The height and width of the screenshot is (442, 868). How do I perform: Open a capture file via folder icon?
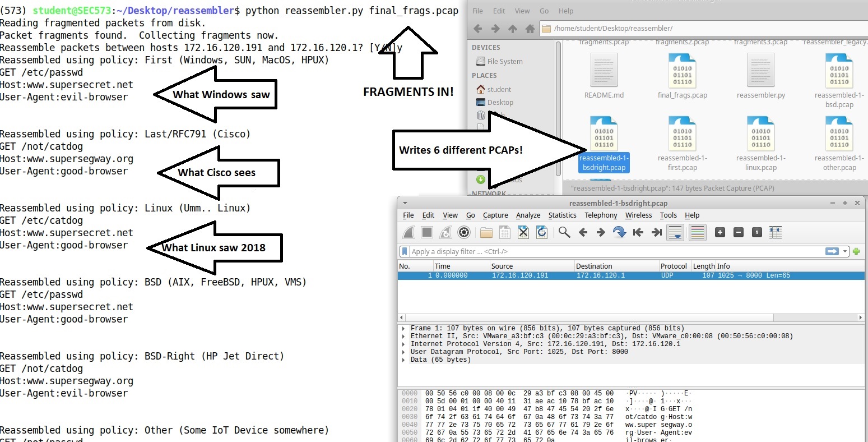click(x=486, y=232)
